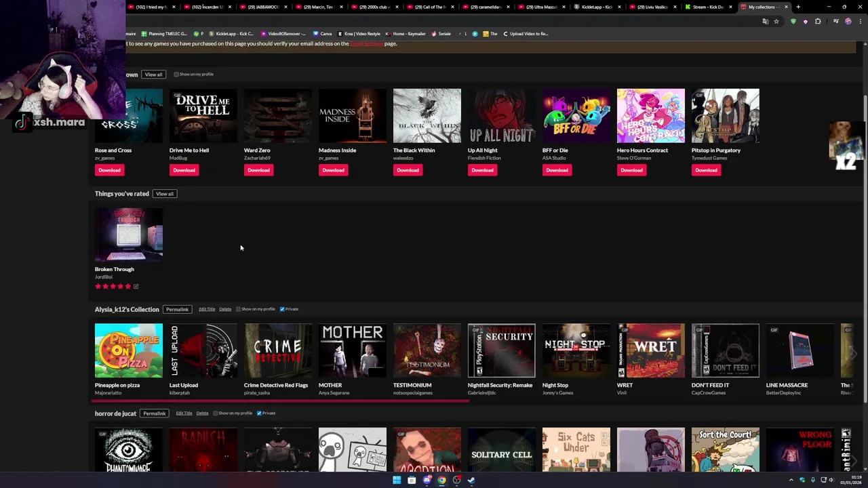Open the Nightfall Security: Remake thumbnail

(502, 350)
